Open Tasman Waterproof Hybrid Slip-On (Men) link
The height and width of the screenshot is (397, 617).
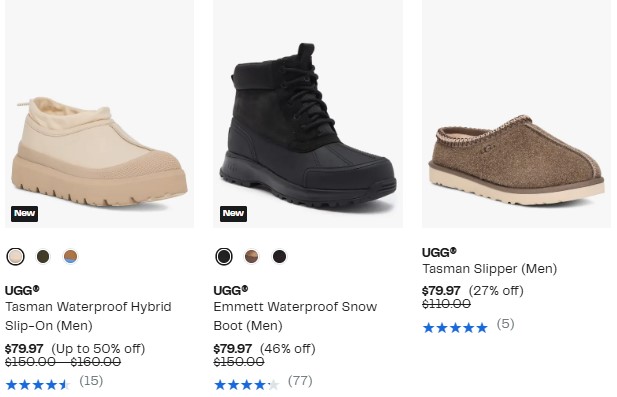click(x=88, y=316)
